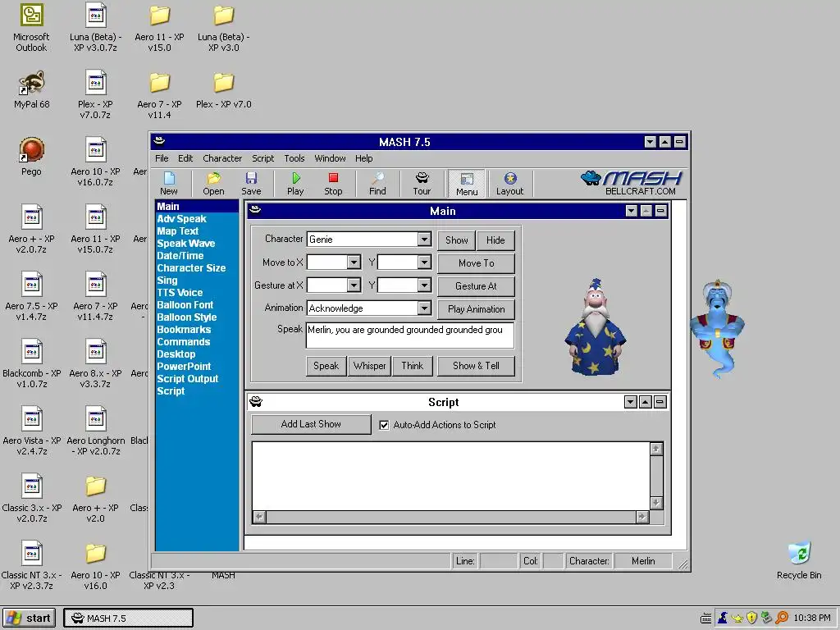Click the Think button
The width and height of the screenshot is (840, 630).
412,366
